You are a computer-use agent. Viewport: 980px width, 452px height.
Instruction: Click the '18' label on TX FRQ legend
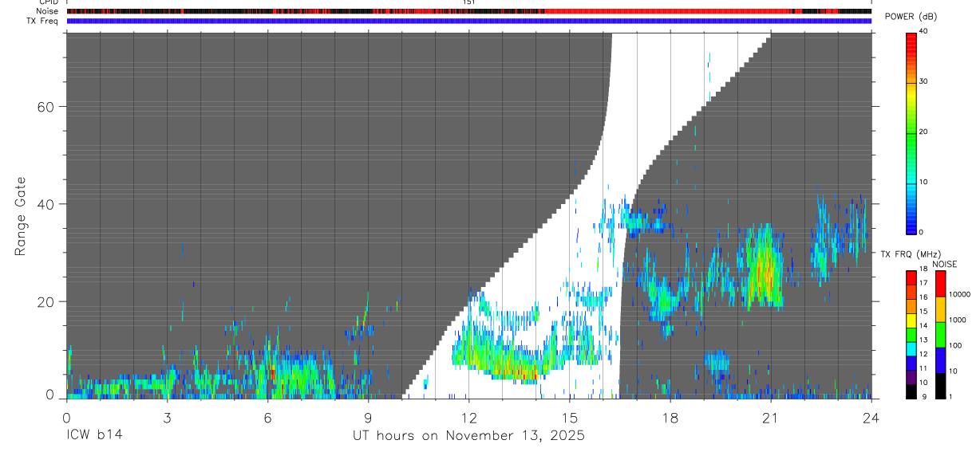923,269
